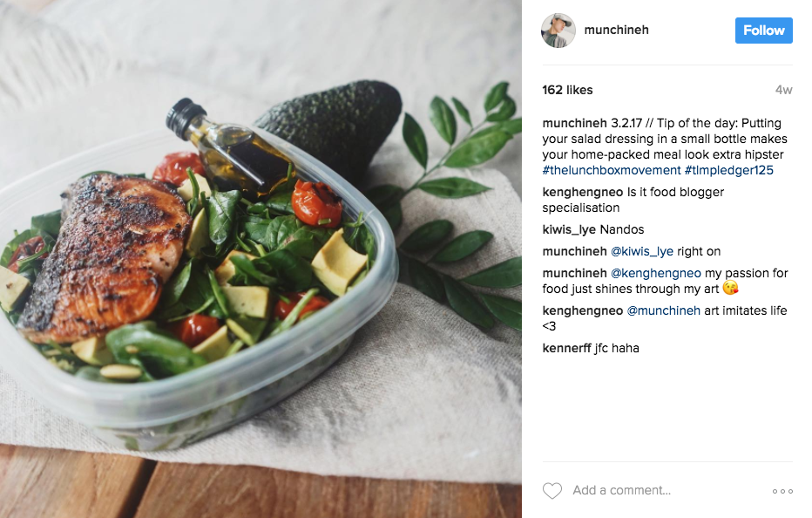The image size is (812, 518).
Task: Open the @kenghengneo mention link
Action: click(656, 273)
